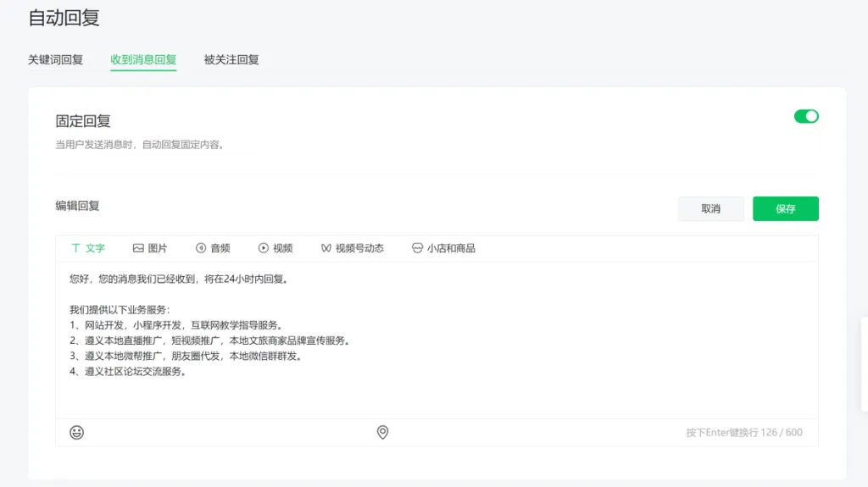This screenshot has height=487, width=868.
Task: Click line 4 about 遵义社区论坛
Action: tap(128, 371)
